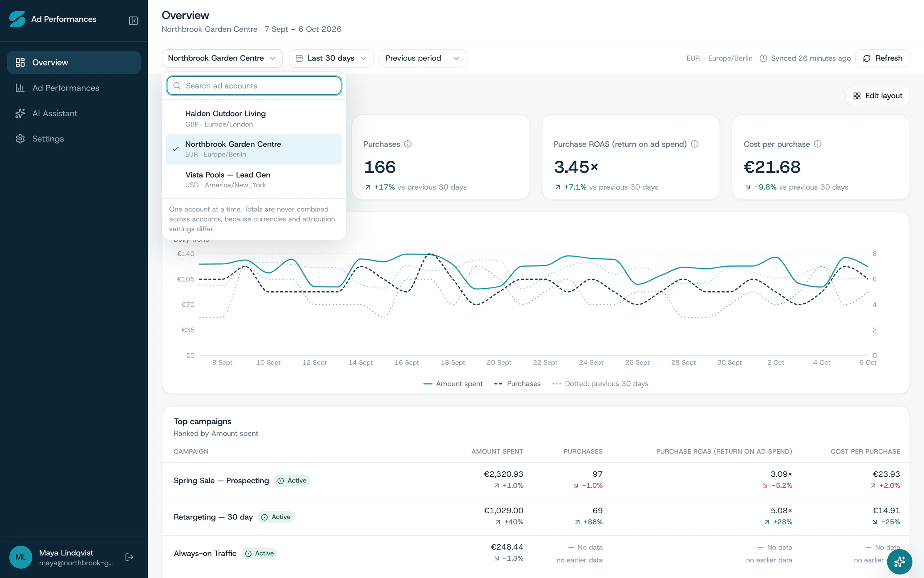Image resolution: width=924 pixels, height=578 pixels.
Task: Click the Purchases legend entry in chart
Action: pyautogui.click(x=517, y=384)
